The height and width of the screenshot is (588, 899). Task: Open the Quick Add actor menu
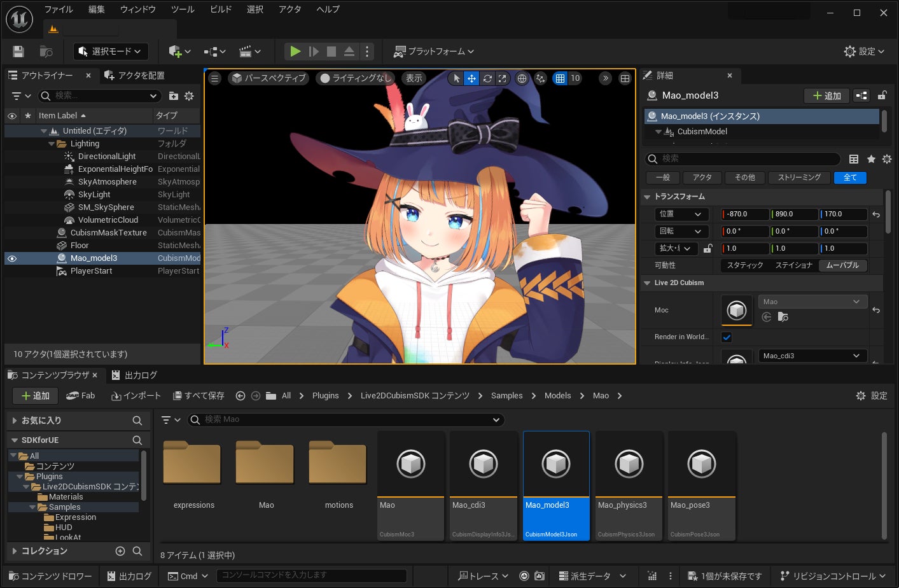tap(178, 52)
